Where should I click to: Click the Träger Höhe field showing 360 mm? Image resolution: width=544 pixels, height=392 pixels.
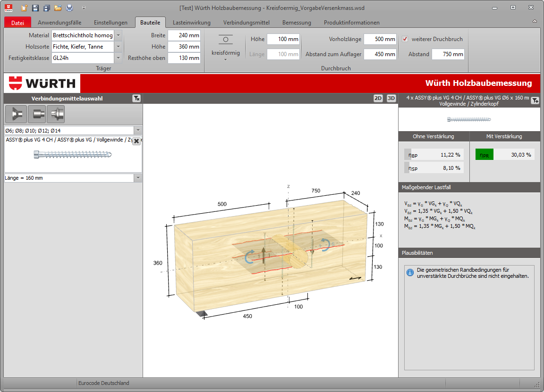[x=184, y=46]
